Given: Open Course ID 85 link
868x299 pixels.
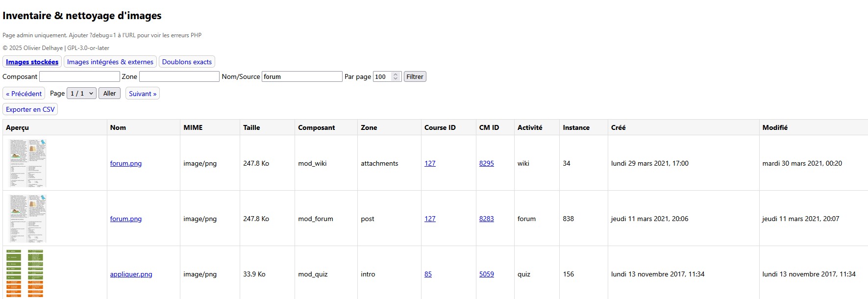Looking at the screenshot, I should pyautogui.click(x=428, y=274).
